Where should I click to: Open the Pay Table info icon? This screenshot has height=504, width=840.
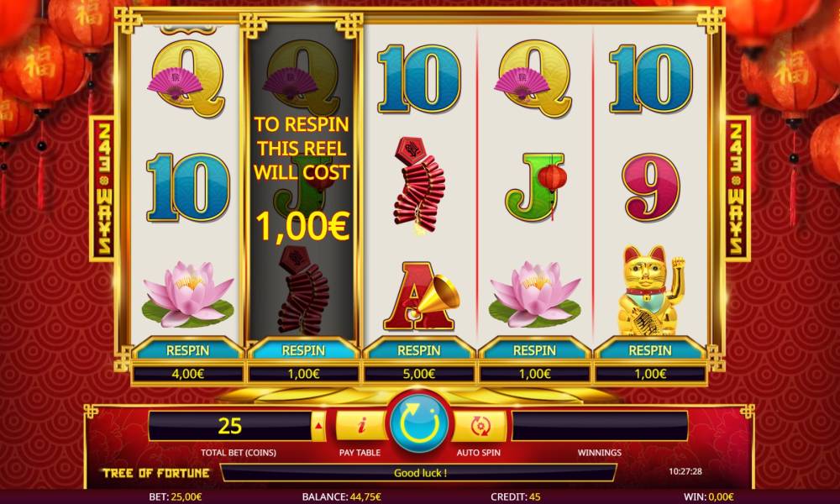pyautogui.click(x=361, y=426)
